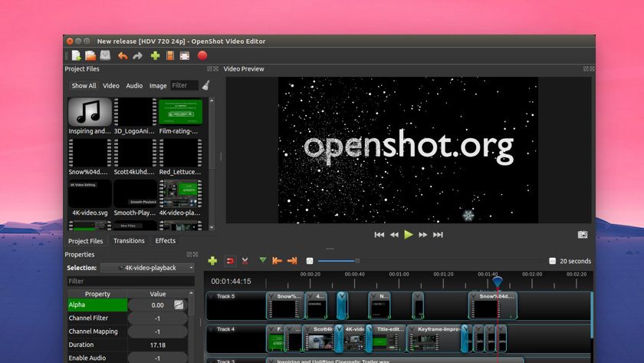Open the Effects tab

pos(166,241)
